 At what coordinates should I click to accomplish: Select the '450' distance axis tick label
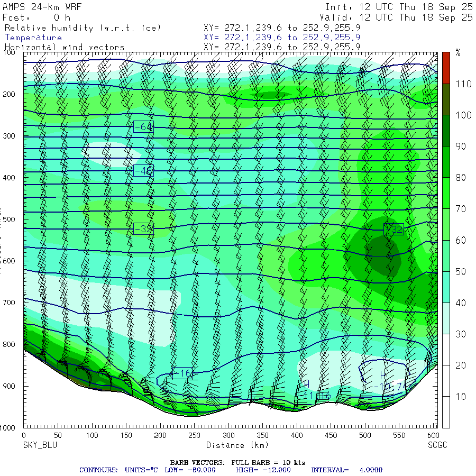pos(331,435)
